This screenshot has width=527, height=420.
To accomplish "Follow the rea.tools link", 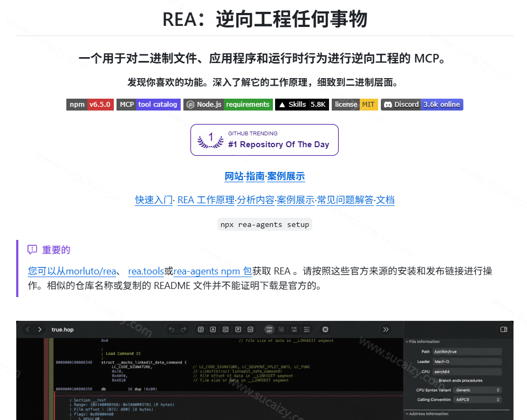I will point(146,271).
